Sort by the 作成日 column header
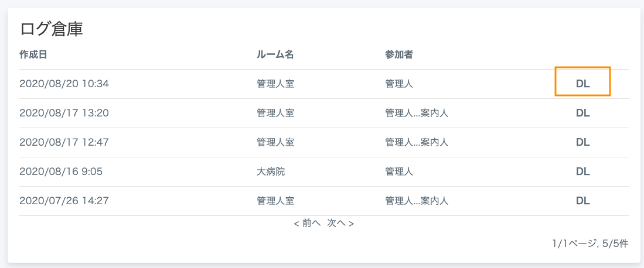The image size is (644, 268). (x=33, y=54)
